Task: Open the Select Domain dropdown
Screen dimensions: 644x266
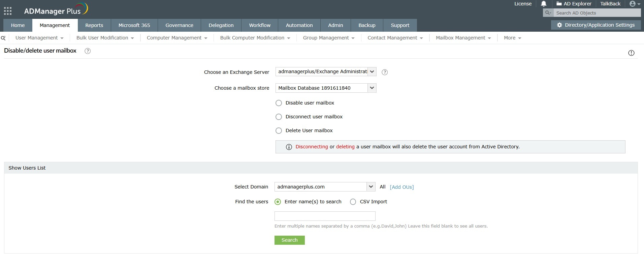Action: pos(325,187)
